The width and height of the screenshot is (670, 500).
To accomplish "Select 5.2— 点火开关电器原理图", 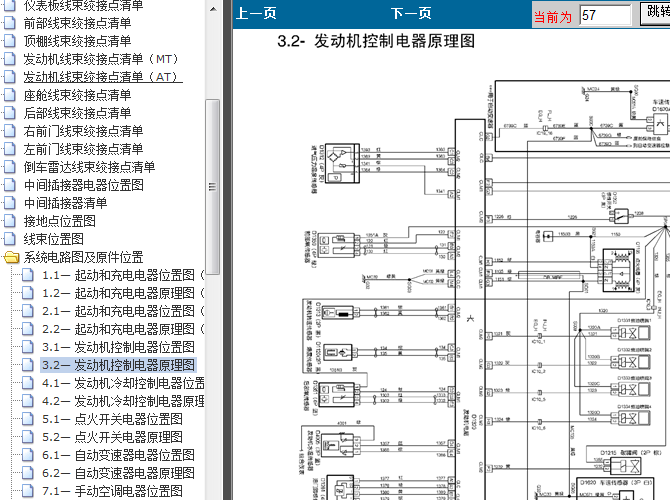I will click(x=112, y=437).
